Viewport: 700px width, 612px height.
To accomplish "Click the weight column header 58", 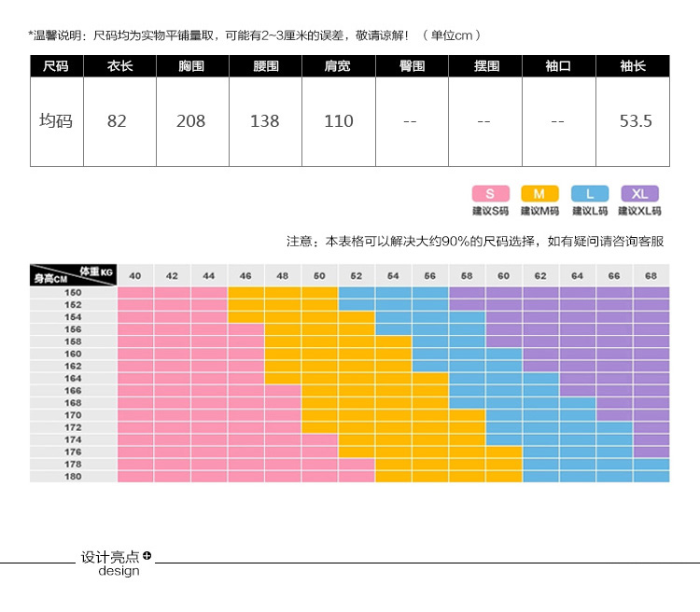I will point(467,276).
